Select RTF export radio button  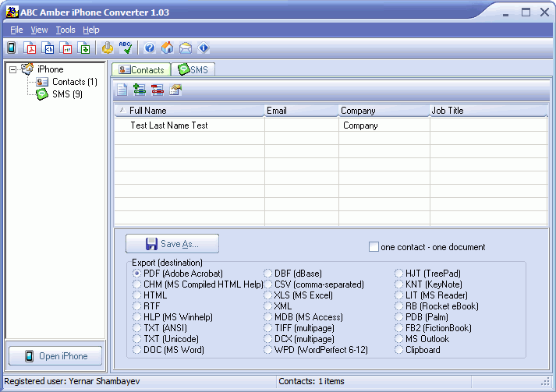coord(137,305)
